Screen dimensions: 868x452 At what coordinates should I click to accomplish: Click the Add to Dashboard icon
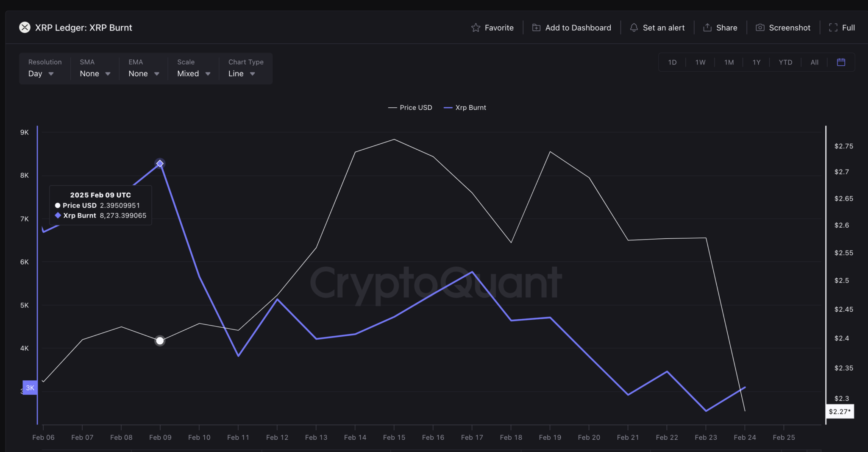point(536,27)
